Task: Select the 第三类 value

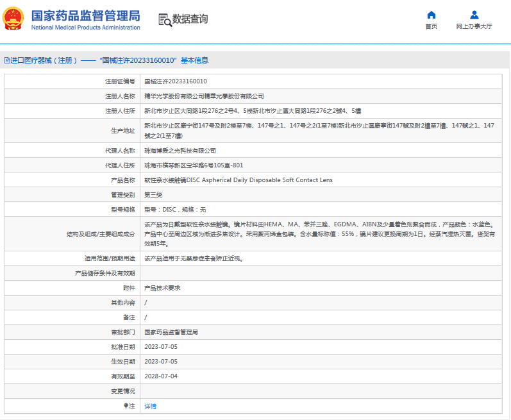Action: 153,195
